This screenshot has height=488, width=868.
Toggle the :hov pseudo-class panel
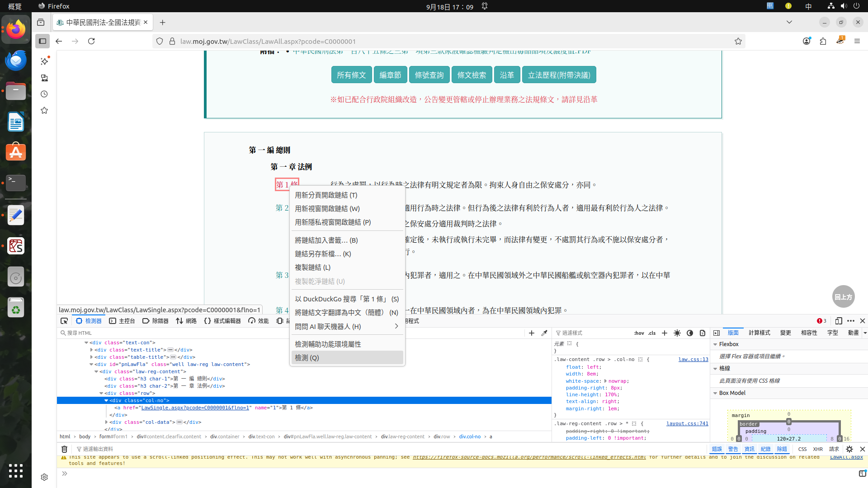point(639,333)
